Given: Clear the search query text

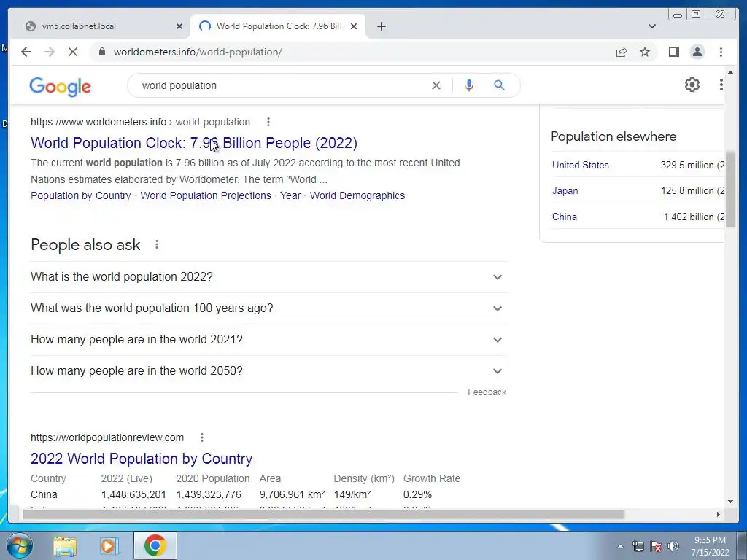Looking at the screenshot, I should click(436, 85).
